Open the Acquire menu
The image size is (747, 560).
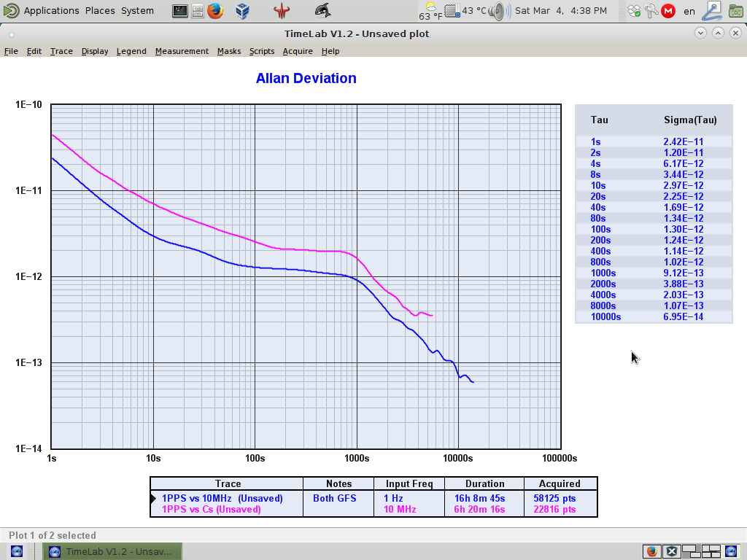(298, 51)
